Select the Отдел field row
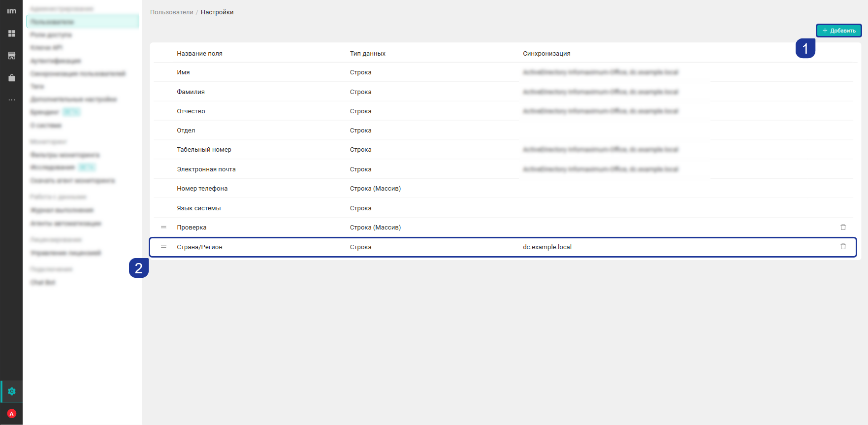 point(503,131)
